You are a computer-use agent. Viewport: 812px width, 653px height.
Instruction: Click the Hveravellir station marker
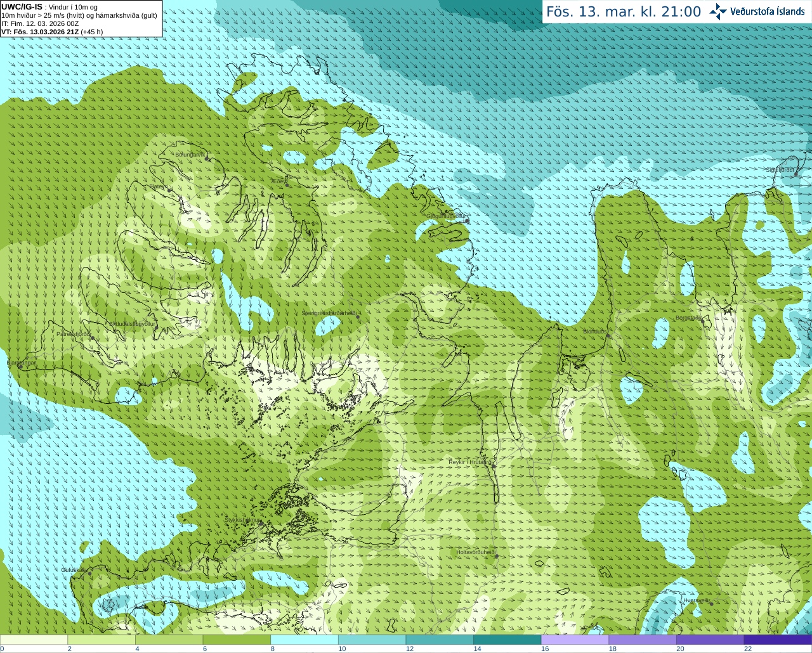pos(712,604)
